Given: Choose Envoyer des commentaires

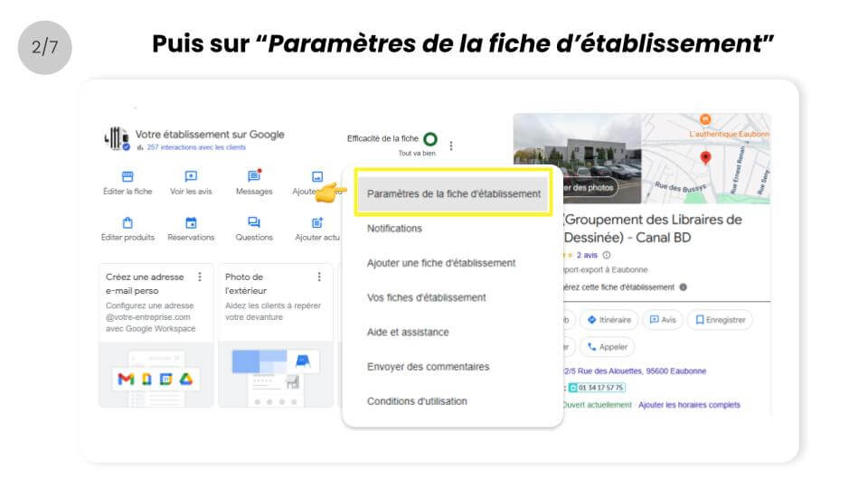Looking at the screenshot, I should pyautogui.click(x=428, y=367).
